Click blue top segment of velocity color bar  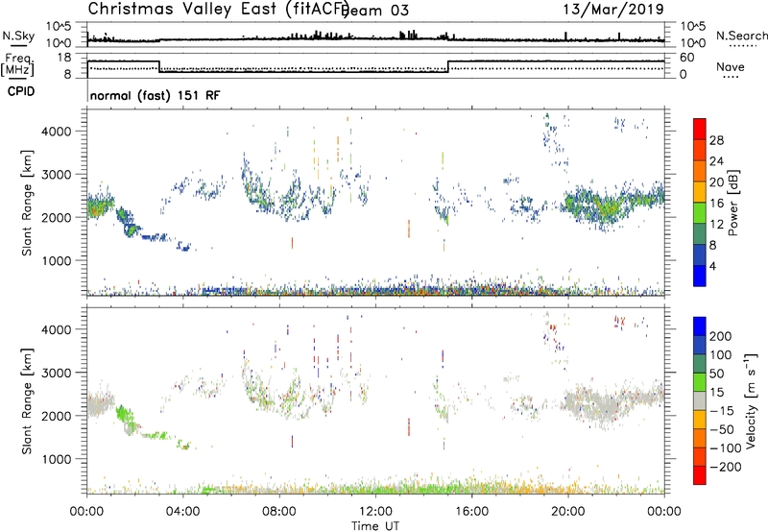pyautogui.click(x=700, y=326)
